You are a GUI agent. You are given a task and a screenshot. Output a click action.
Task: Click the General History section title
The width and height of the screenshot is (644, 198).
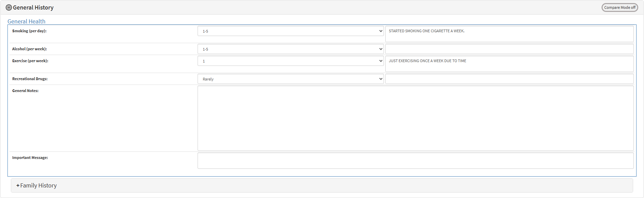point(33,7)
